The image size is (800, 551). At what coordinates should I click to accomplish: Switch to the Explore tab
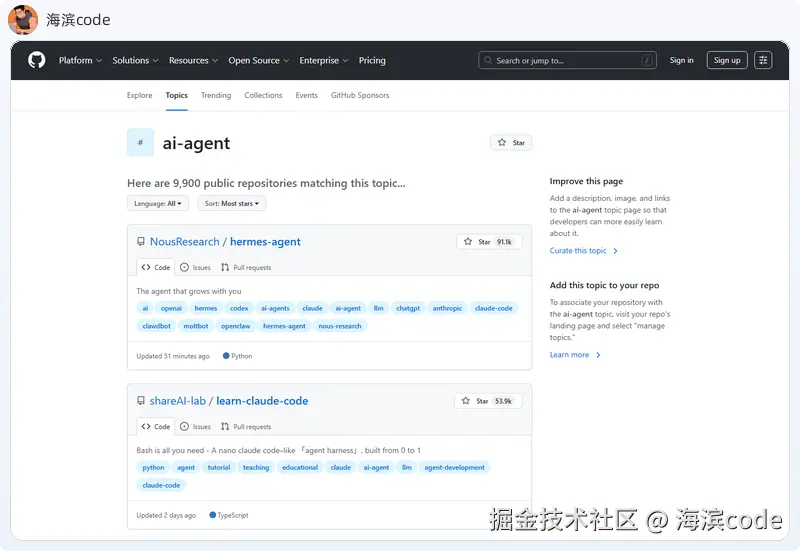(x=139, y=95)
